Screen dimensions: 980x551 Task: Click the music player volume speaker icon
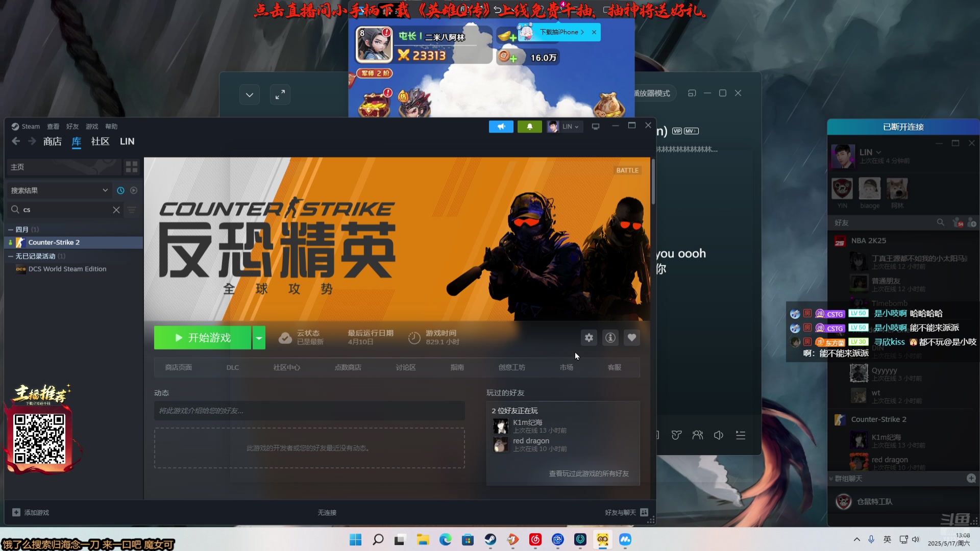719,435
